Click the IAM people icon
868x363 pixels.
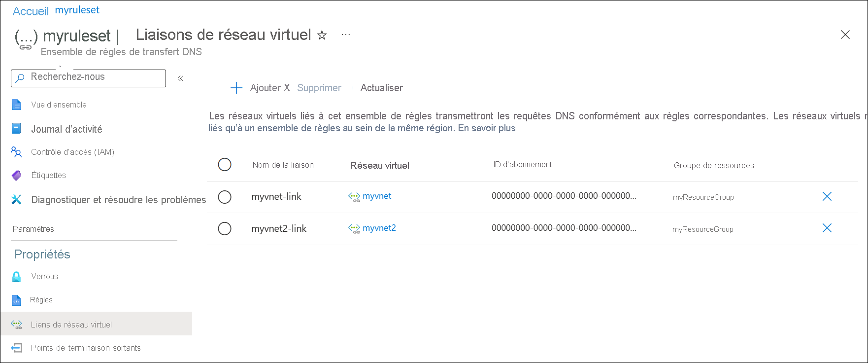[x=16, y=152]
